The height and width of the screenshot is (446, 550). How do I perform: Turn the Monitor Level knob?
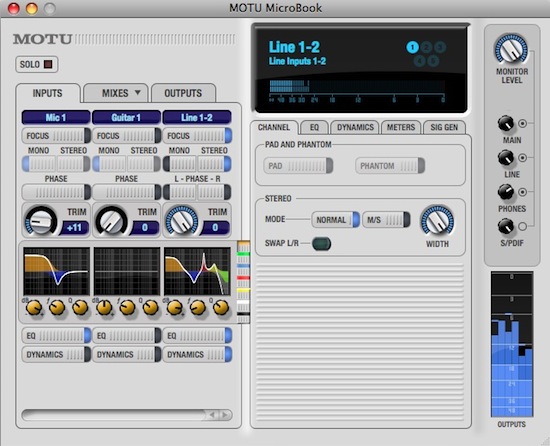pyautogui.click(x=511, y=49)
